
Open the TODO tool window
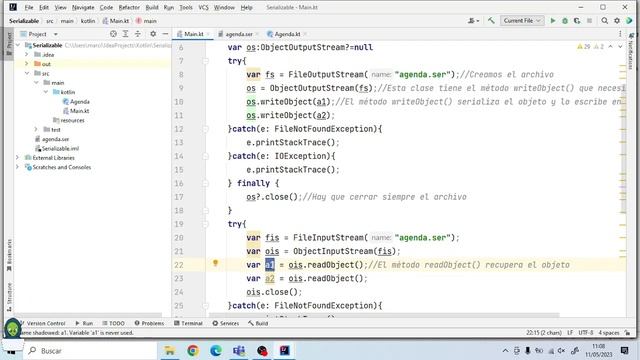[x=113, y=323]
